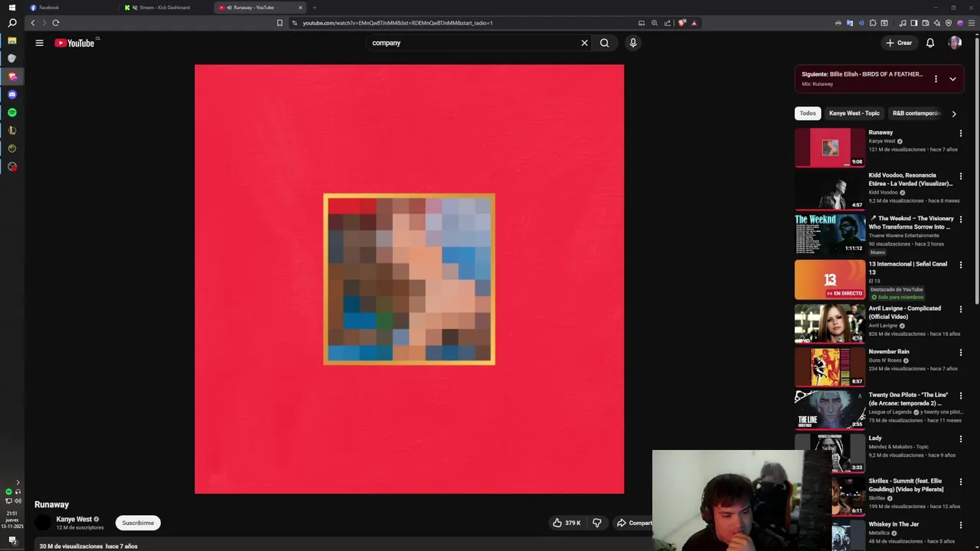
Task: Expand the system tray hidden icons chevron
Action: click(x=18, y=483)
